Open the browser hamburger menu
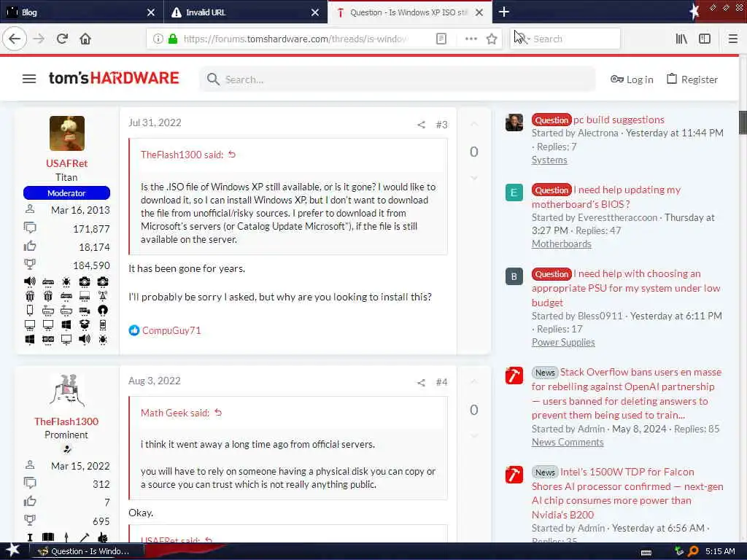 point(732,39)
